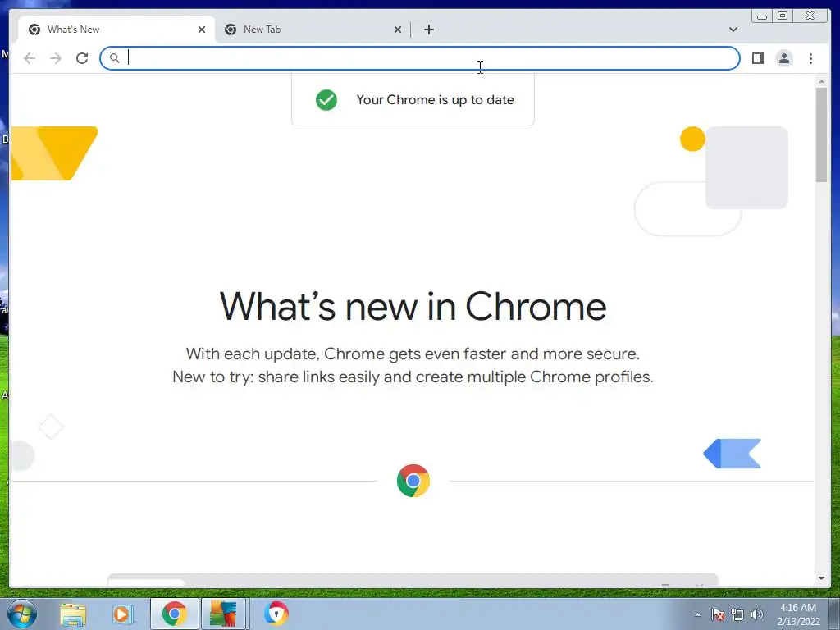Viewport: 840px width, 630px height.
Task: Click the "New to try: share links" line
Action: [x=413, y=377]
